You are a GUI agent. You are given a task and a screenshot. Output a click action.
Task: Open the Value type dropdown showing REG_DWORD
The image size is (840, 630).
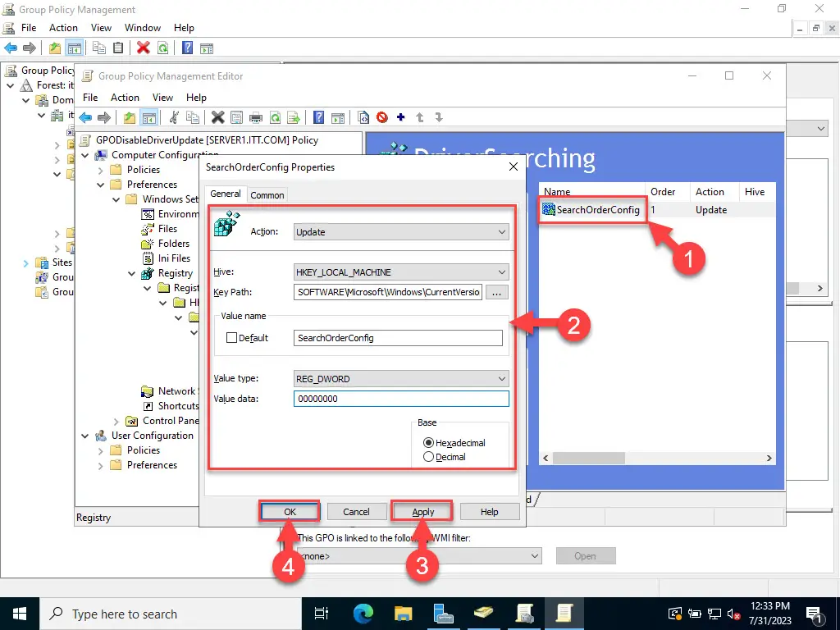tap(401, 379)
